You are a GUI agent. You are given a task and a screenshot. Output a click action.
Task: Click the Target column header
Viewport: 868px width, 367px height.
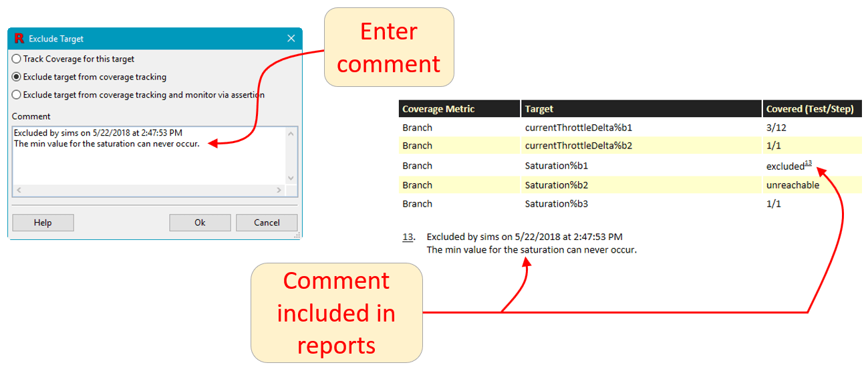(x=641, y=108)
